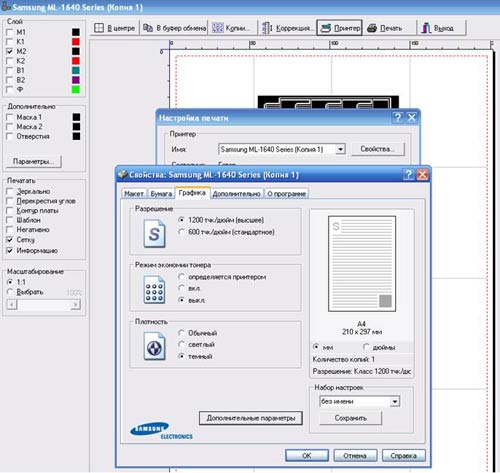Screen dimensions: 500x473
Task: Switch to the Бумага tab
Action: point(161,194)
